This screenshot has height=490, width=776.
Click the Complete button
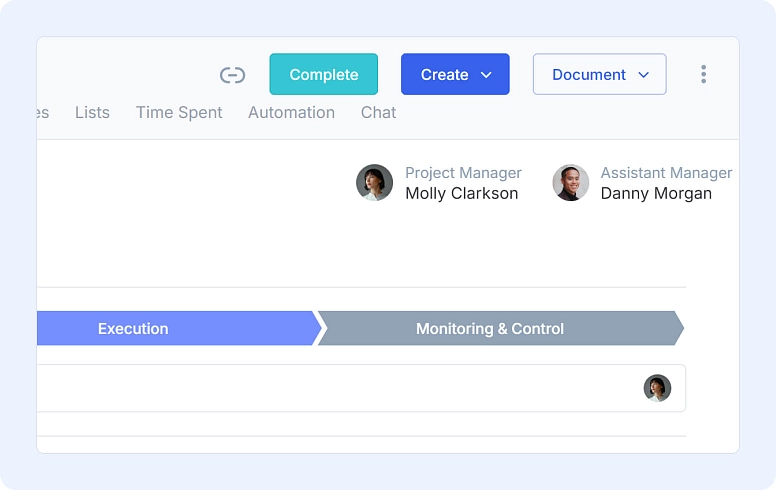pyautogui.click(x=324, y=74)
